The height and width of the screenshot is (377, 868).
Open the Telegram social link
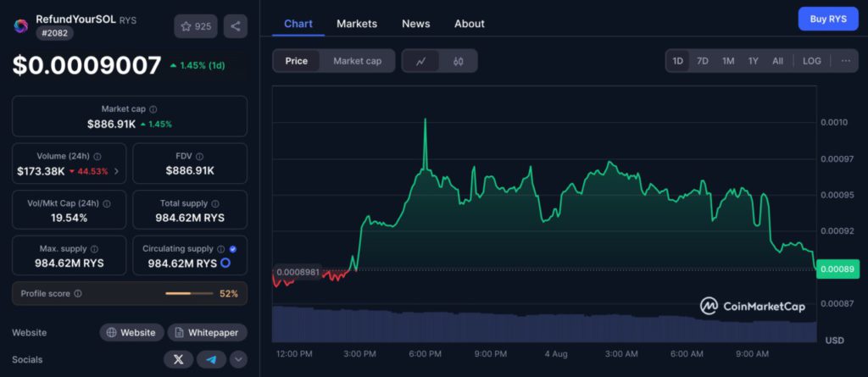click(x=211, y=359)
